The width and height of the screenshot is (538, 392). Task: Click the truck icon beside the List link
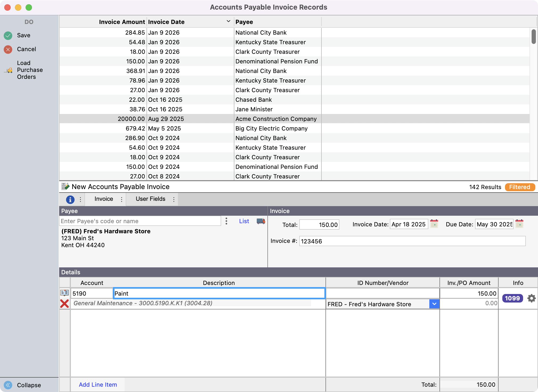pyautogui.click(x=261, y=221)
